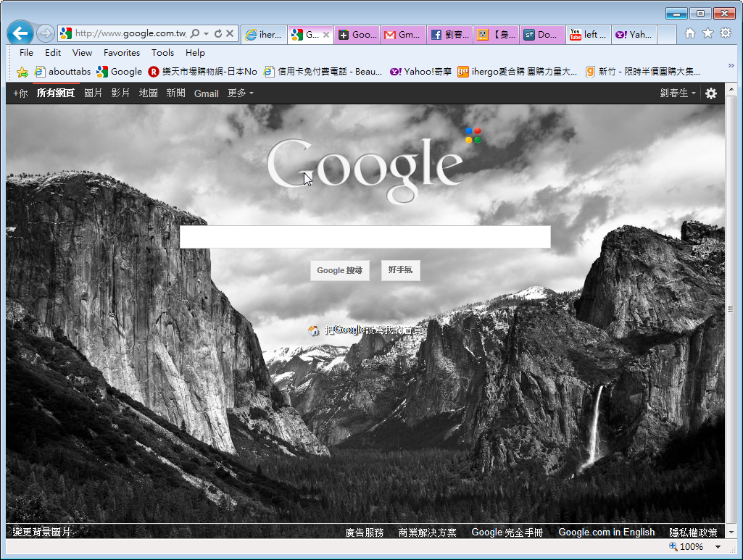Go to 地圖 maps

(148, 93)
